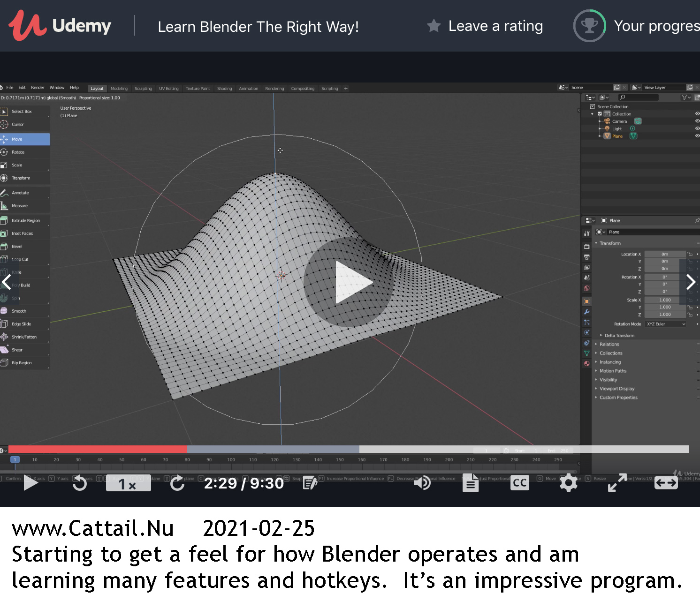The width and height of the screenshot is (700, 601).
Task: Toggle closed captions CC
Action: pyautogui.click(x=520, y=483)
